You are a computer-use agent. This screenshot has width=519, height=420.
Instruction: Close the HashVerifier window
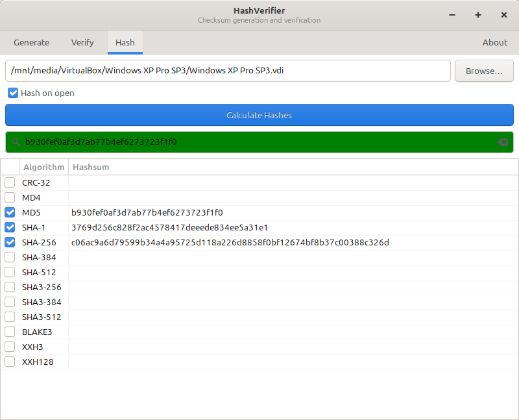click(504, 15)
